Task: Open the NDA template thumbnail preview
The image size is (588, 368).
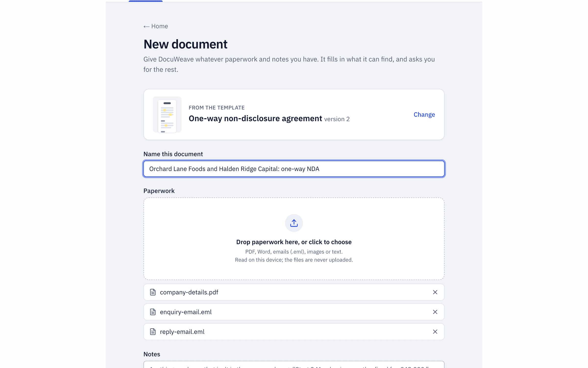Action: (167, 115)
